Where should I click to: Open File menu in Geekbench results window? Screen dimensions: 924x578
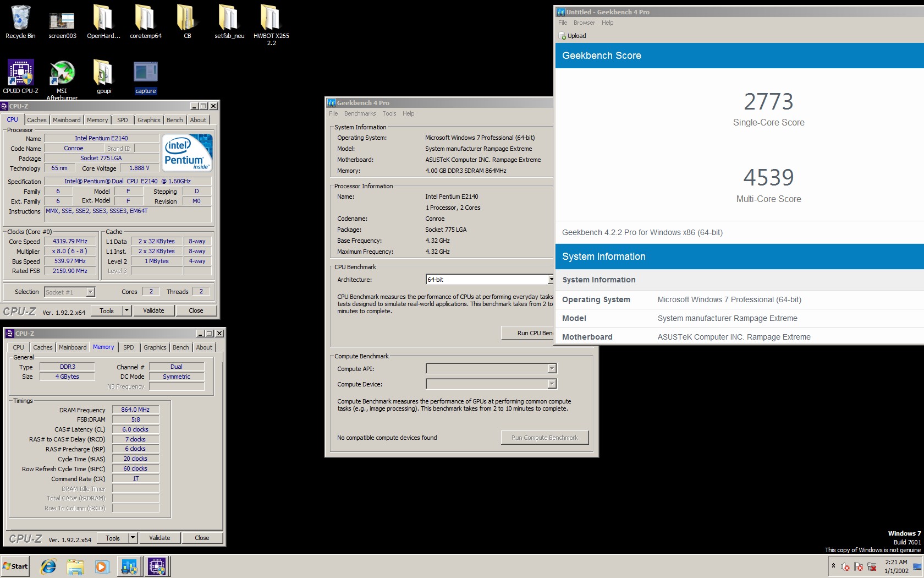pos(563,23)
